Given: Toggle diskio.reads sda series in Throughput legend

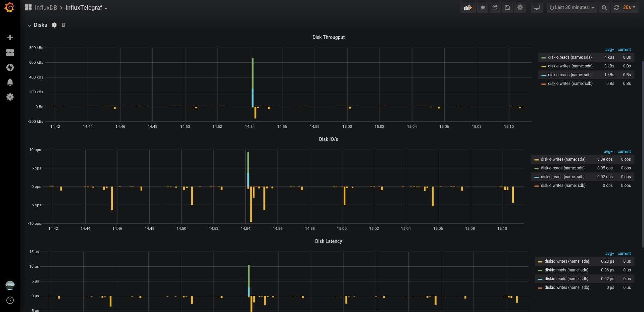Looking at the screenshot, I should 569,57.
